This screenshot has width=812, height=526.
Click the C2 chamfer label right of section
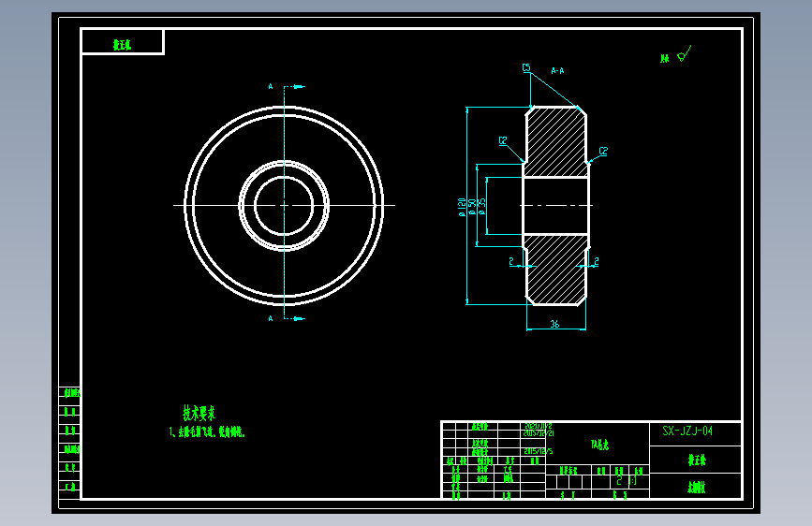click(x=603, y=151)
